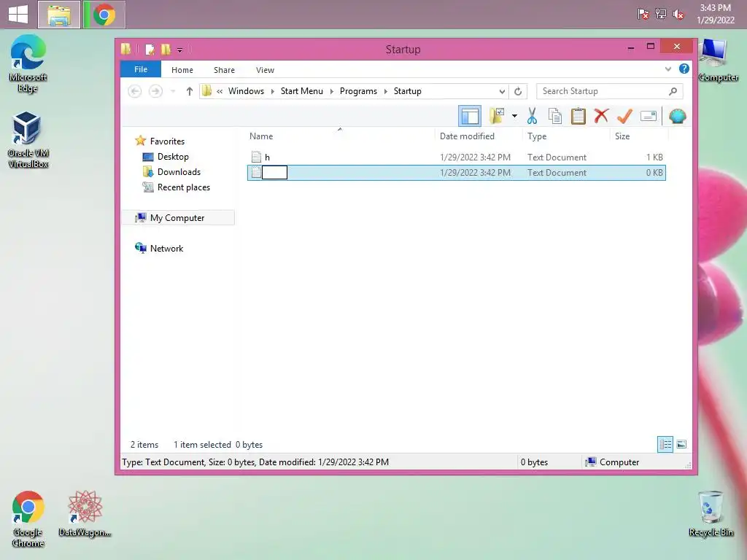
Task: Open the Customize Quick Access Toolbar dropdown
Action: pos(179,50)
